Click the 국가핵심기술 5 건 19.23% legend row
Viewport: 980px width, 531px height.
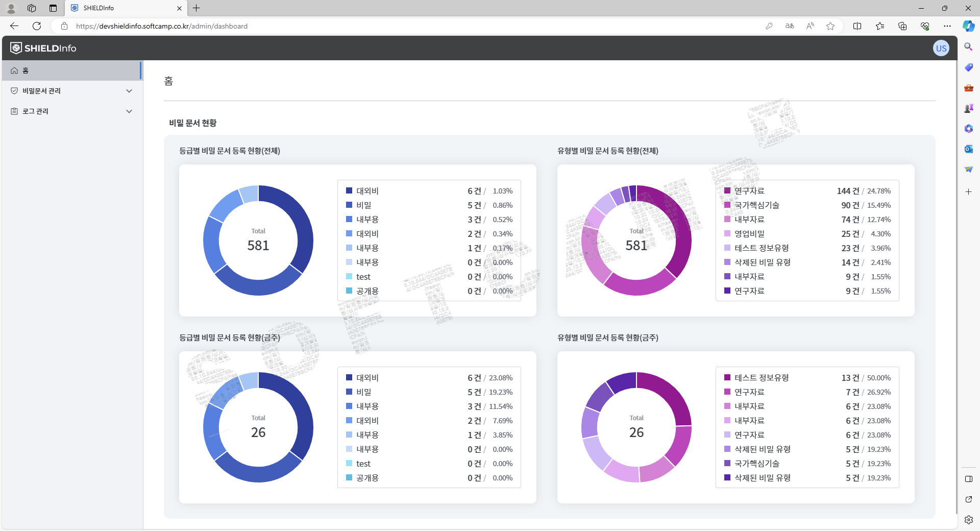coord(807,464)
